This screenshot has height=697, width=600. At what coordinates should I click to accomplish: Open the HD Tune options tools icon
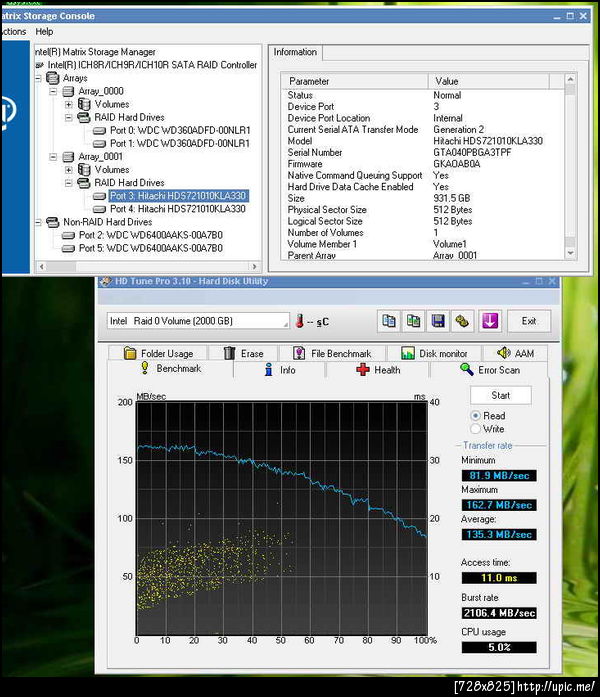click(462, 321)
